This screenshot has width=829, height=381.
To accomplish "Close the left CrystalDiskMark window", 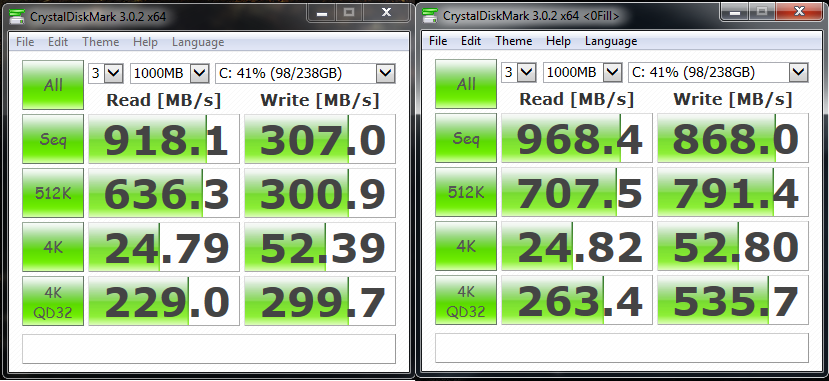I will (x=386, y=12).
